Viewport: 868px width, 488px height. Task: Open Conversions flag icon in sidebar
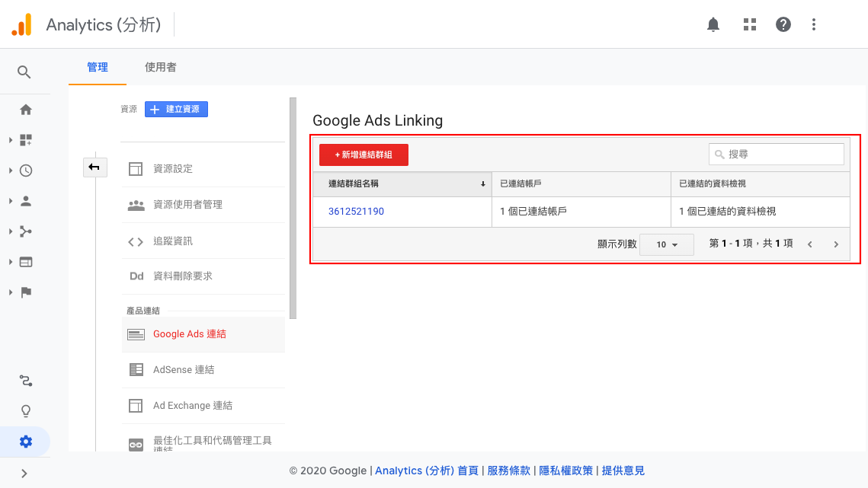(25, 292)
